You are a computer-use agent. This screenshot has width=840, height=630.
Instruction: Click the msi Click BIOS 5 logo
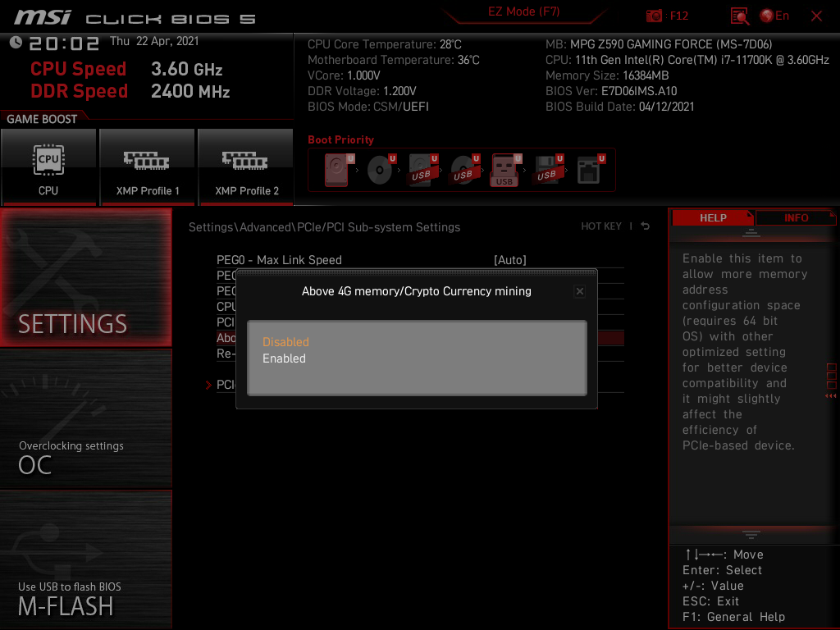click(135, 18)
